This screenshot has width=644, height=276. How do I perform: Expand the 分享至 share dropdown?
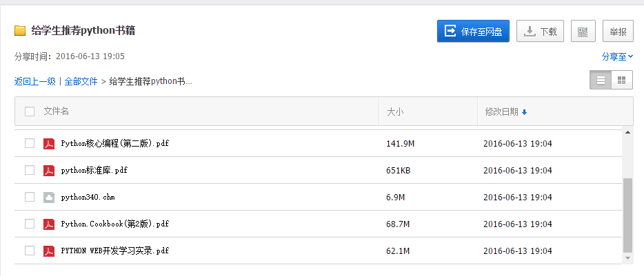pos(617,56)
